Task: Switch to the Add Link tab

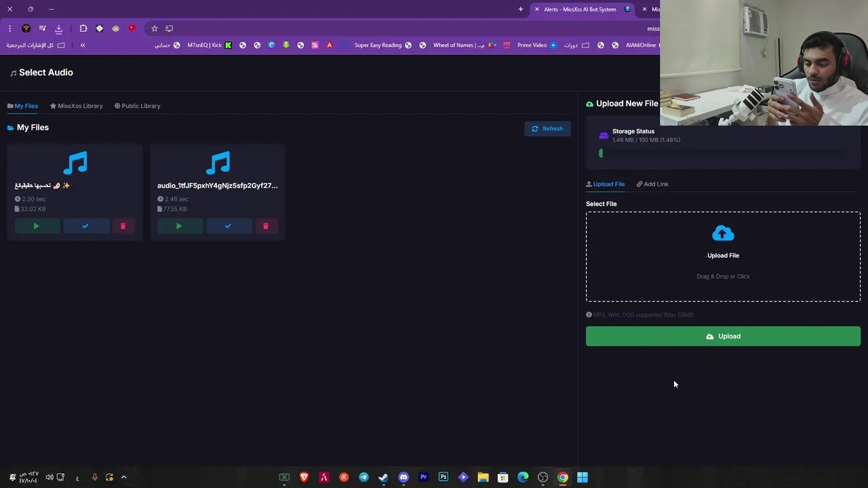Action: tap(652, 184)
